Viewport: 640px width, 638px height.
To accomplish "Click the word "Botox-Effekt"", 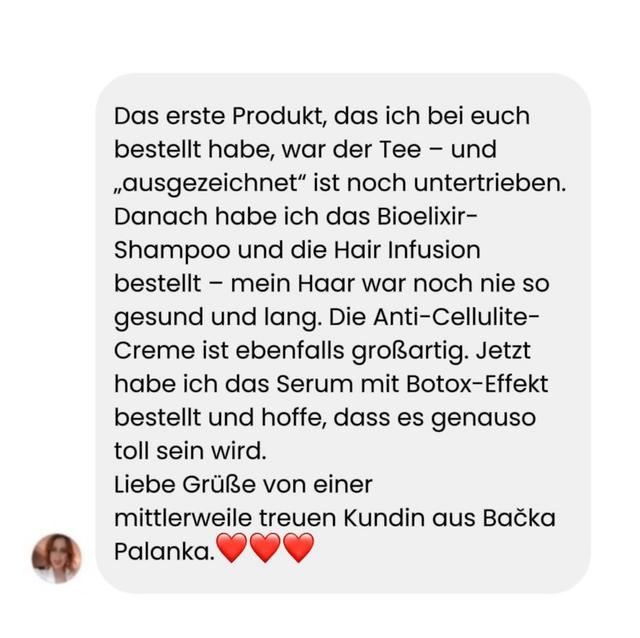I will [x=477, y=384].
